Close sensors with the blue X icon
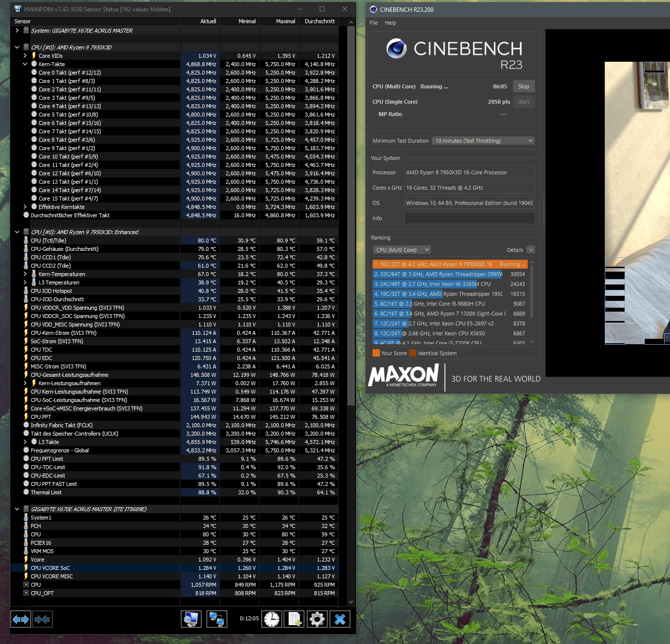 pyautogui.click(x=340, y=619)
